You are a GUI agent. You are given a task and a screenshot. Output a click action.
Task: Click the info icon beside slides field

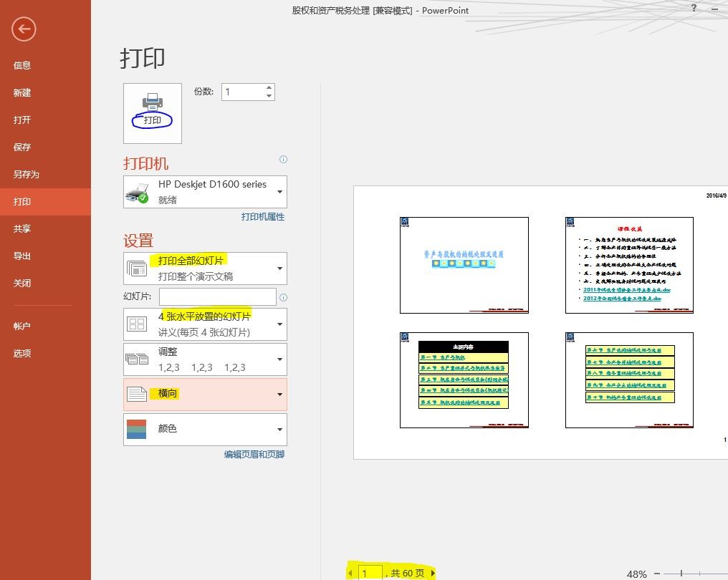pos(283,297)
